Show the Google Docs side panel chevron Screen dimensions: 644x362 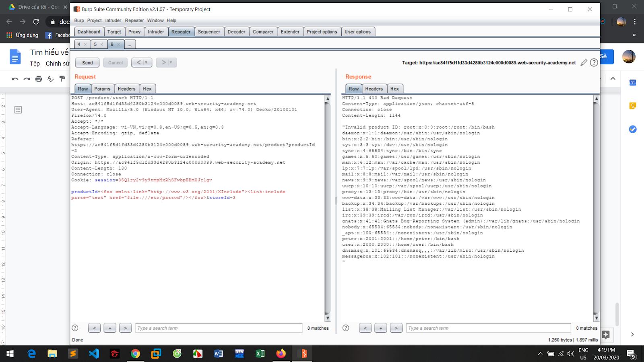(632, 334)
